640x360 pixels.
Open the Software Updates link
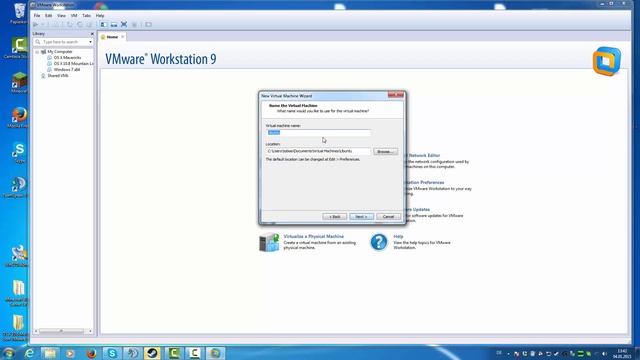tap(417, 209)
